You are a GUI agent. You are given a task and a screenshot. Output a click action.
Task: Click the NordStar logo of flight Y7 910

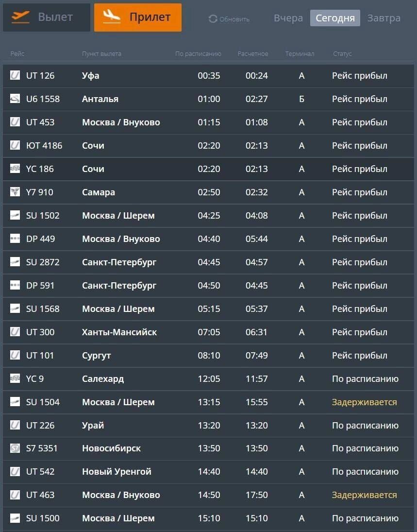coord(15,192)
